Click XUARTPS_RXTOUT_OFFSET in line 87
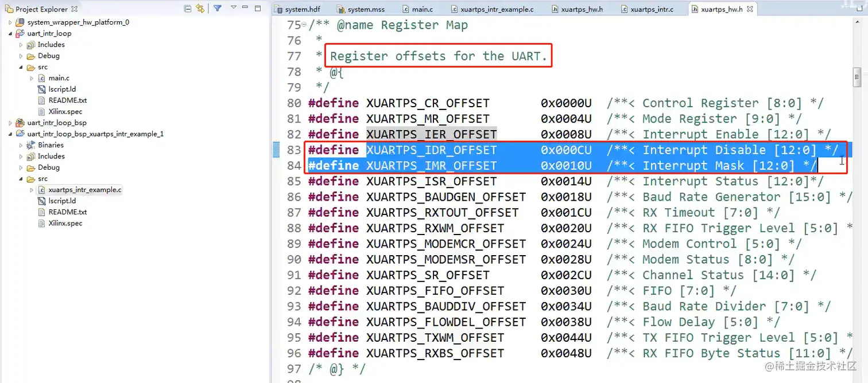Screen dimensions: 868x383 442,213
